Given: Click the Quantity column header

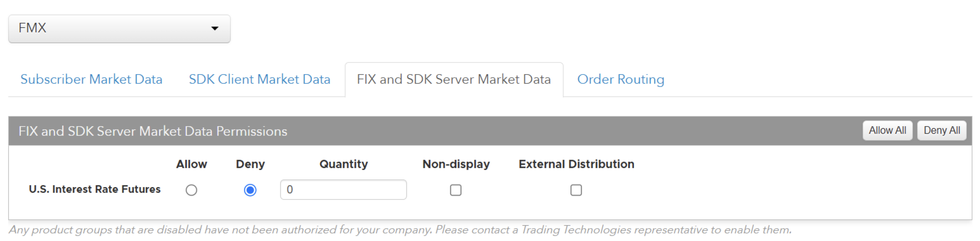Looking at the screenshot, I should (x=344, y=164).
